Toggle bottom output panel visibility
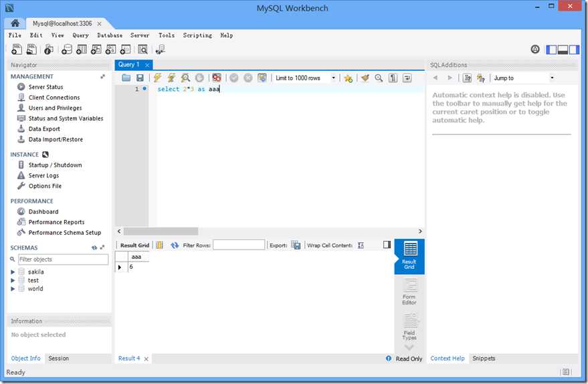 tap(563, 49)
